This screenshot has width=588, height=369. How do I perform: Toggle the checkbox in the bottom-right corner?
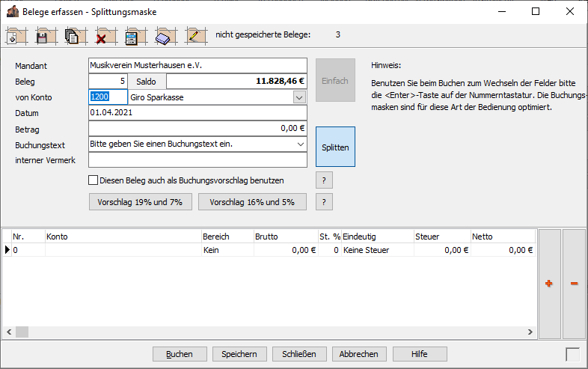click(x=572, y=354)
